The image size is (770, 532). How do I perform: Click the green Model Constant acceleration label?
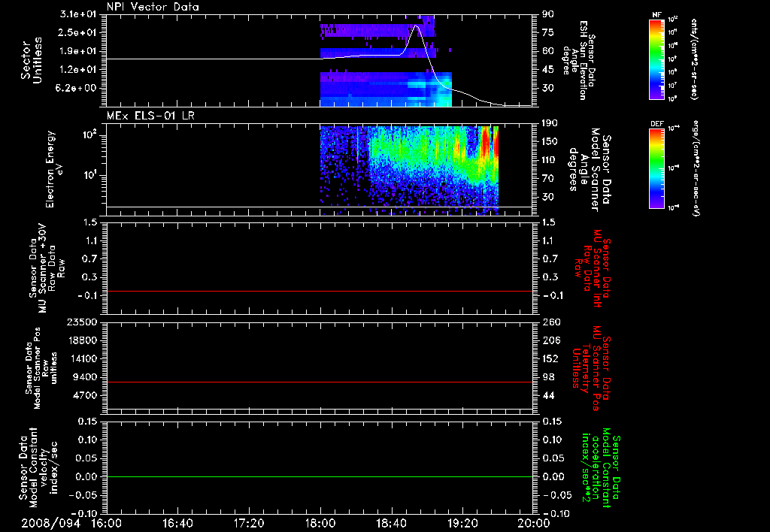tap(601, 467)
